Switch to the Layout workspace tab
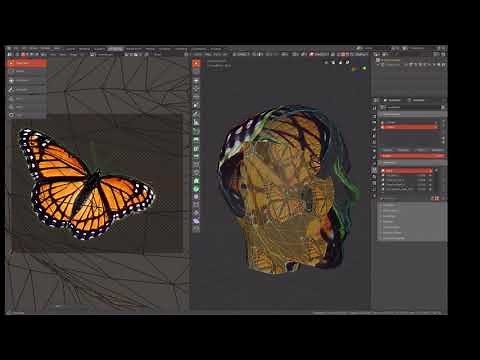Image resolution: width=480 pixels, height=360 pixels. pos(71,49)
